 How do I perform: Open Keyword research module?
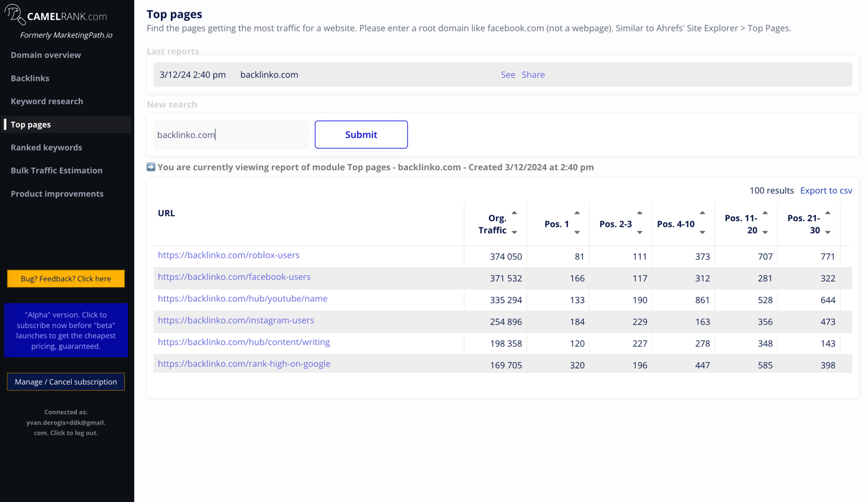(47, 101)
